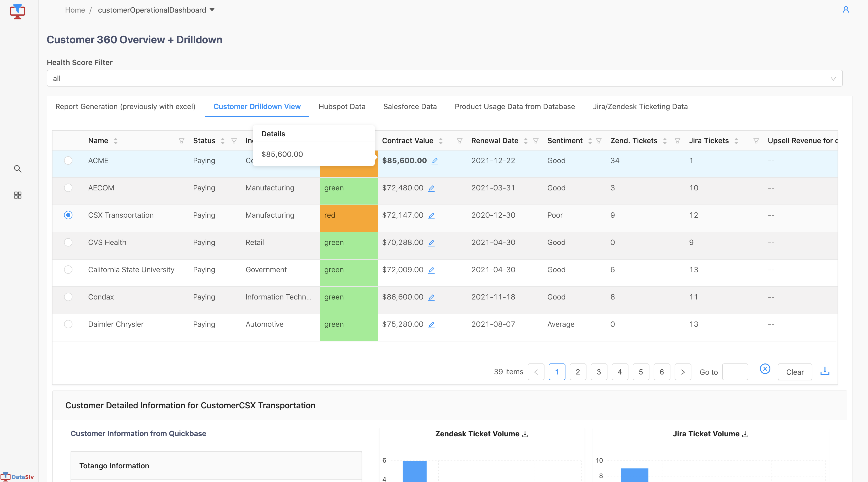Go to page 4 of the table
The height and width of the screenshot is (482, 868).
click(x=620, y=372)
